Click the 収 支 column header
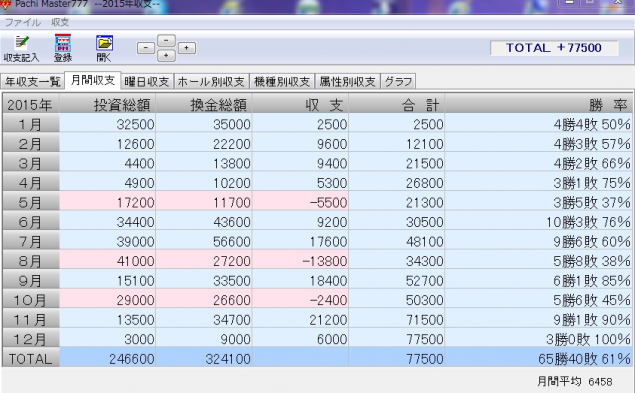635x393 pixels. 300,105
